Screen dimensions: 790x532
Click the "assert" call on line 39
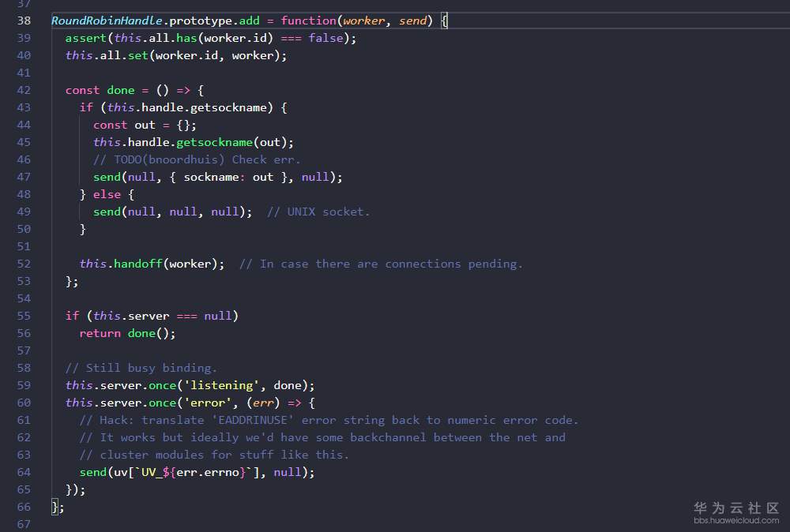[85, 38]
